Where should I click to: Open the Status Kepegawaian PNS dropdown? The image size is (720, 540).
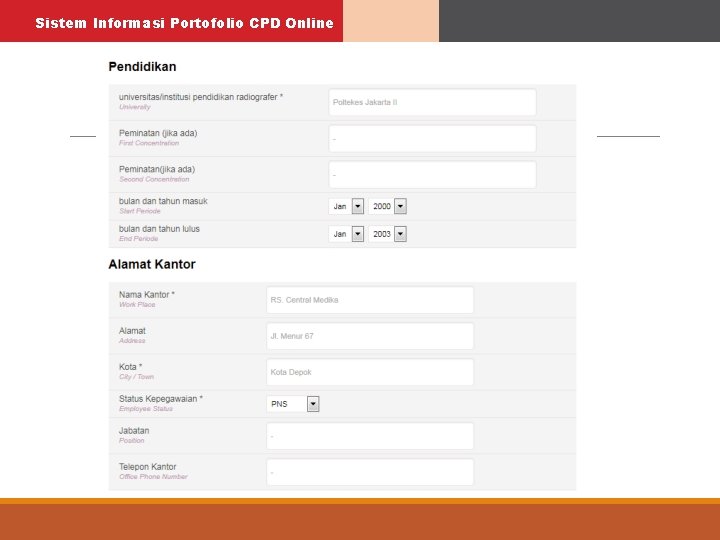tap(292, 404)
